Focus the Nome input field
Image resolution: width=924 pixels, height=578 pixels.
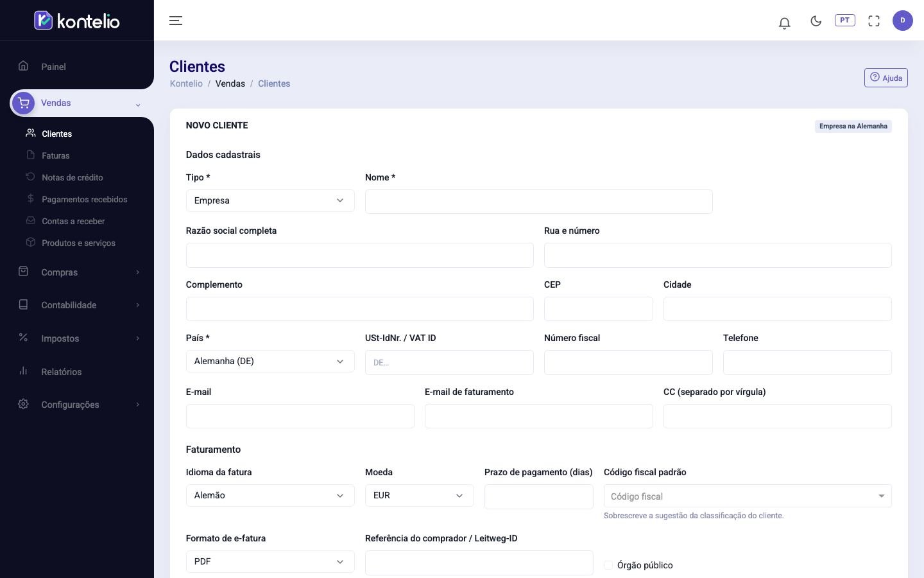pyautogui.click(x=539, y=202)
